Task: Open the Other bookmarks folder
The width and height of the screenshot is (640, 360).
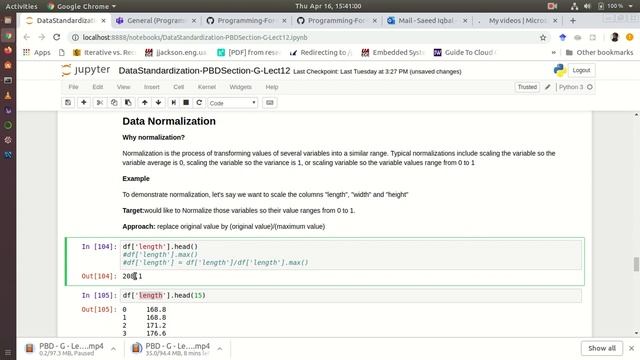Action: (599, 52)
